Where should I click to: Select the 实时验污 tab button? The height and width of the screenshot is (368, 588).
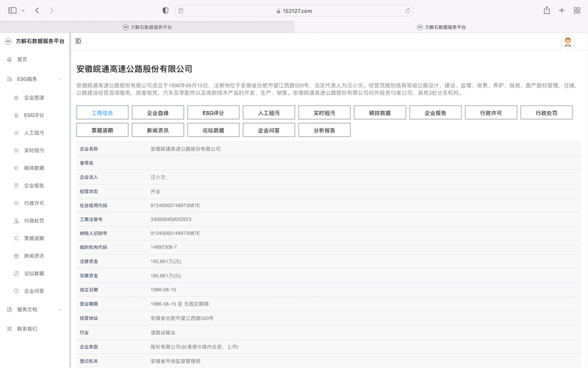[x=324, y=113]
